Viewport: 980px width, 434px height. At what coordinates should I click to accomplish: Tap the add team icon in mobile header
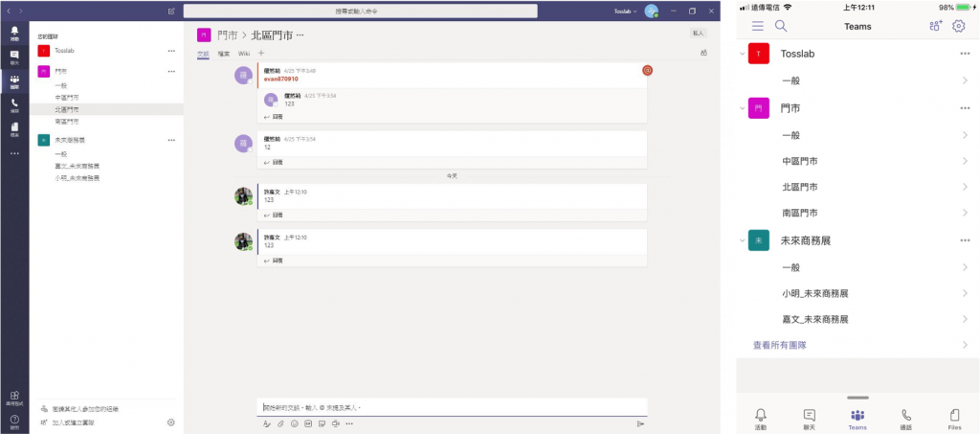tap(936, 26)
